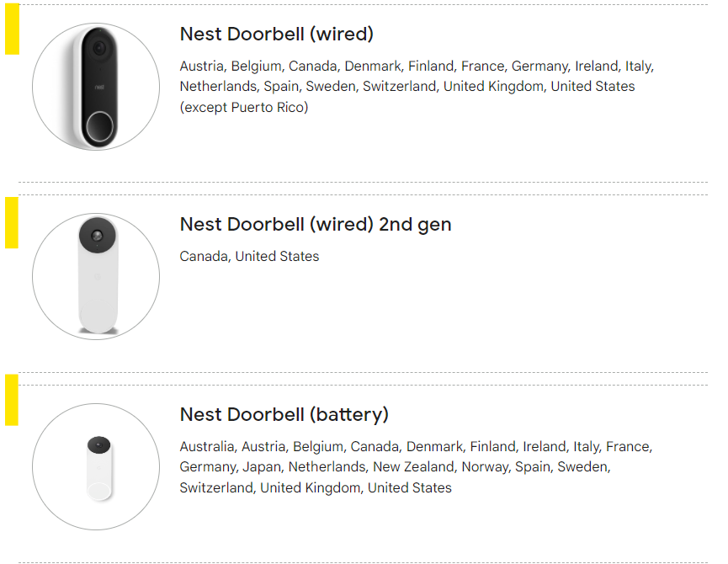Click the camera top of the battery doorbell
The width and height of the screenshot is (728, 564).
click(x=99, y=444)
